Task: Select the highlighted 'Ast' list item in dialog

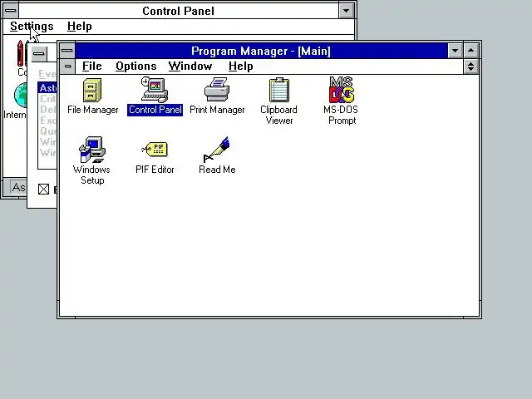Action: tap(47, 87)
